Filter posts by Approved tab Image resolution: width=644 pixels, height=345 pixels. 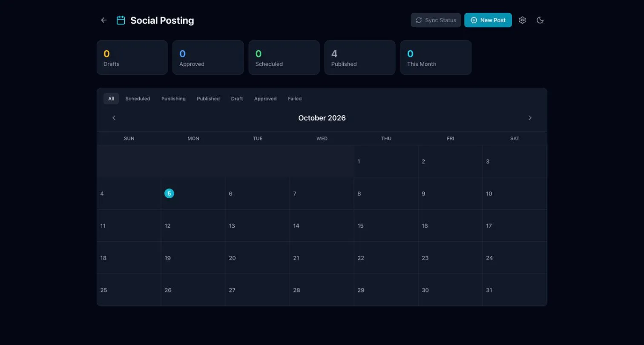coord(265,99)
